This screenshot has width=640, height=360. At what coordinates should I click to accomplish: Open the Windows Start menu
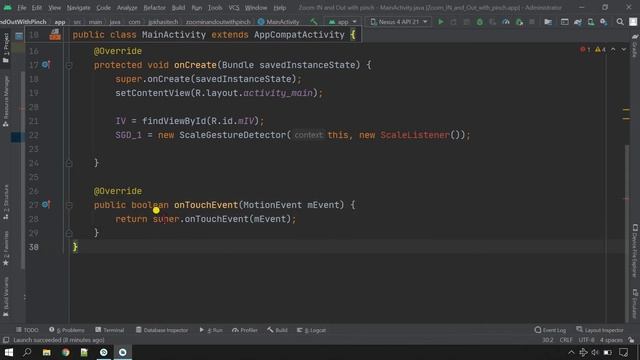9,352
